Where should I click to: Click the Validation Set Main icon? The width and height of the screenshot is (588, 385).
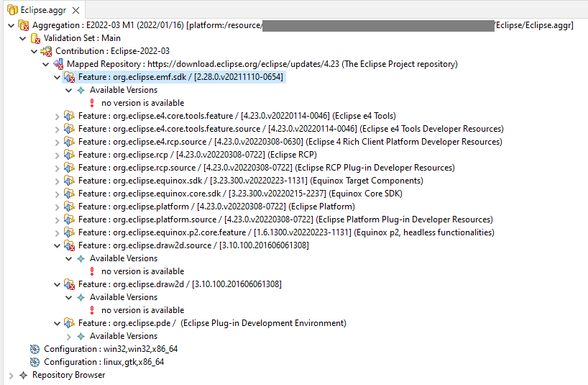pos(35,38)
